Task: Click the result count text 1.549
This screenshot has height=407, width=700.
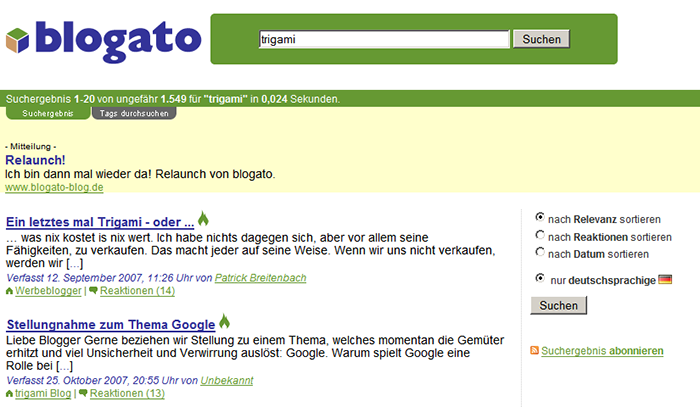Action: (x=173, y=99)
